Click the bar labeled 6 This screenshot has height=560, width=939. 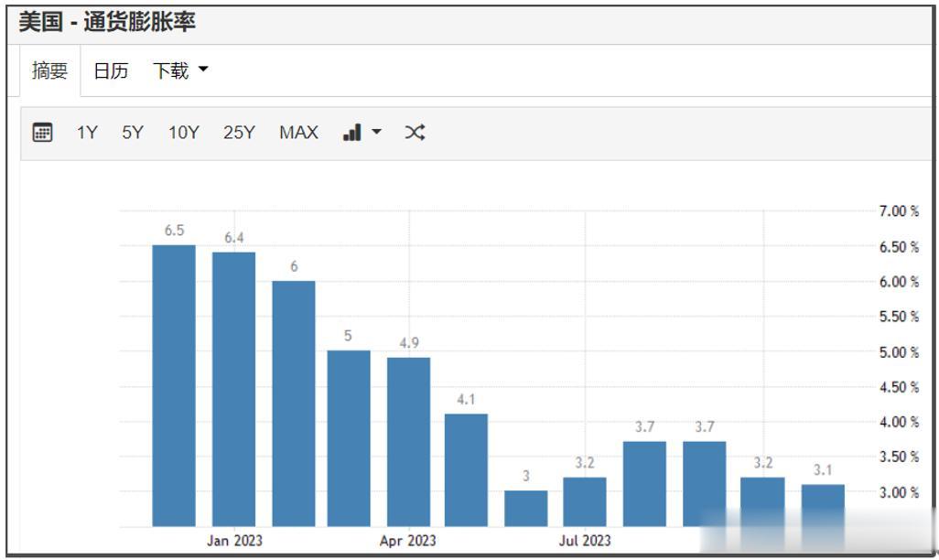tap(294, 404)
